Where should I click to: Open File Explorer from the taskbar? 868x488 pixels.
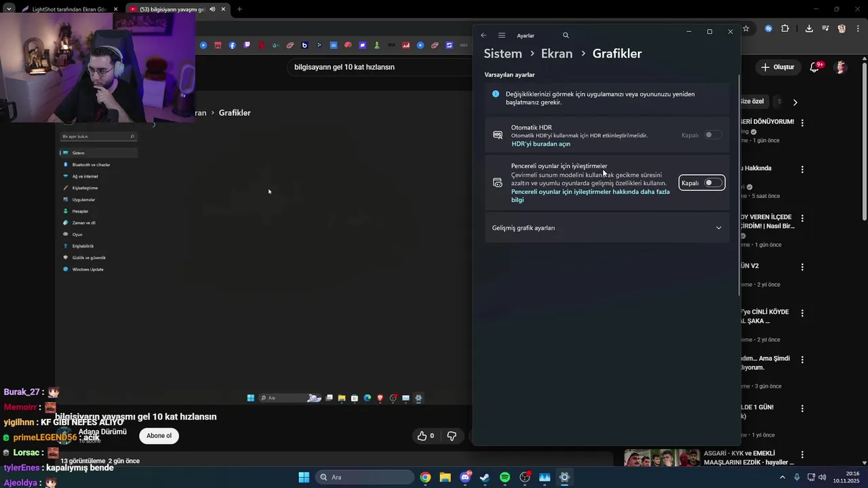point(445,477)
